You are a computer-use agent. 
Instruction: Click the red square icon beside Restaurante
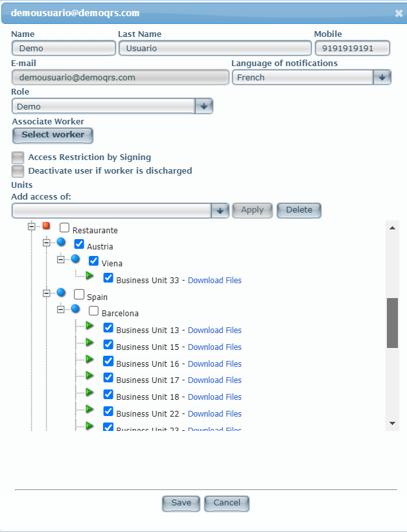click(x=46, y=226)
